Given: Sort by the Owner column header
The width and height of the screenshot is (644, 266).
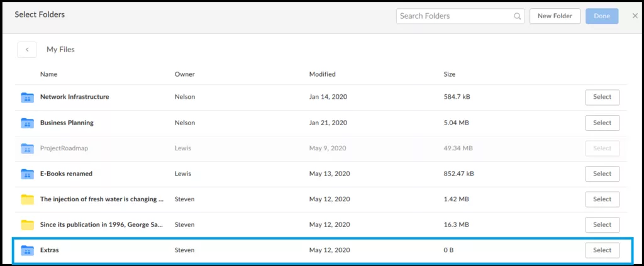Looking at the screenshot, I should point(185,74).
